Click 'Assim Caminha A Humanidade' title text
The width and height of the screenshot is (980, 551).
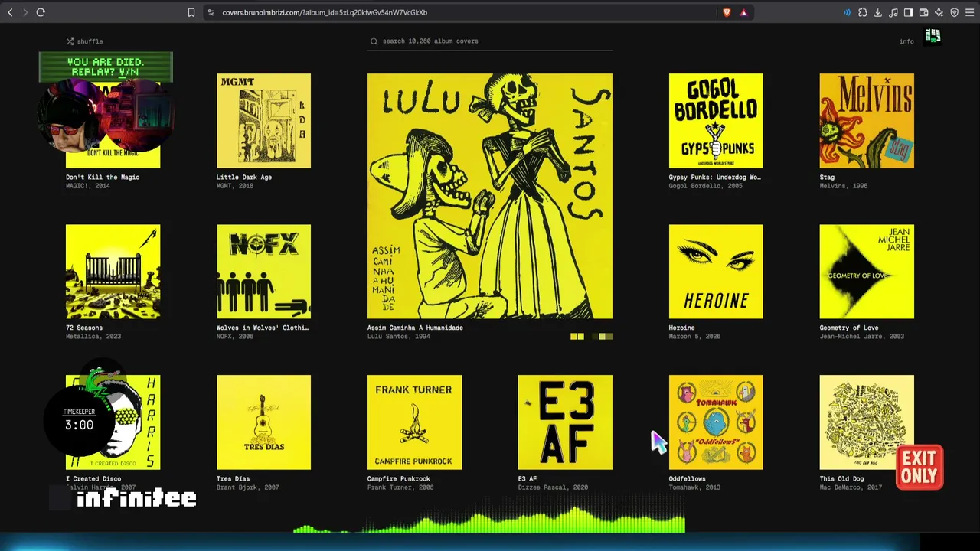click(415, 328)
